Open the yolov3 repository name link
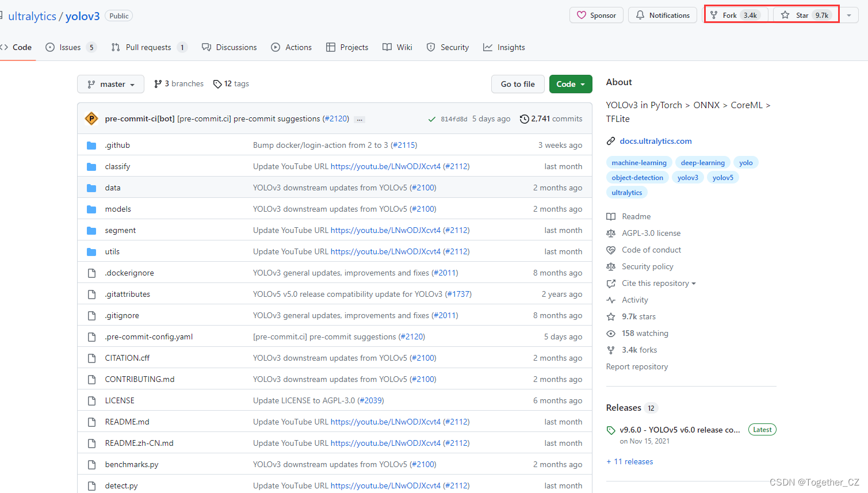Image resolution: width=868 pixels, height=493 pixels. coord(82,16)
